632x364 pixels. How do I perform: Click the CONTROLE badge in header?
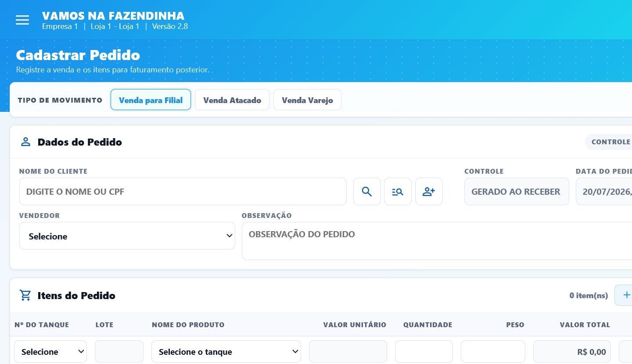pyautogui.click(x=610, y=142)
